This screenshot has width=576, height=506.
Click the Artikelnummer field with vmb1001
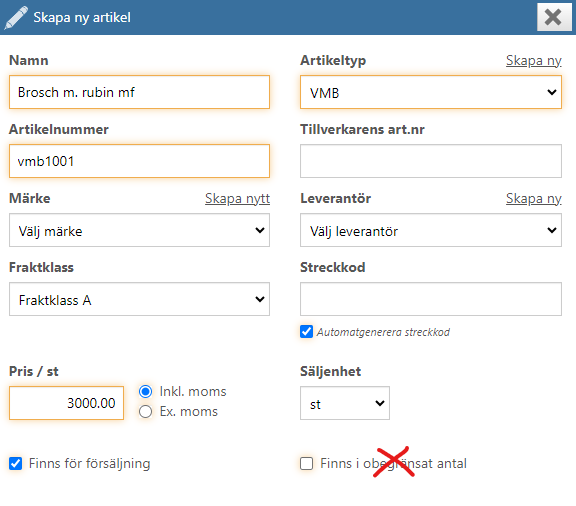point(139,161)
